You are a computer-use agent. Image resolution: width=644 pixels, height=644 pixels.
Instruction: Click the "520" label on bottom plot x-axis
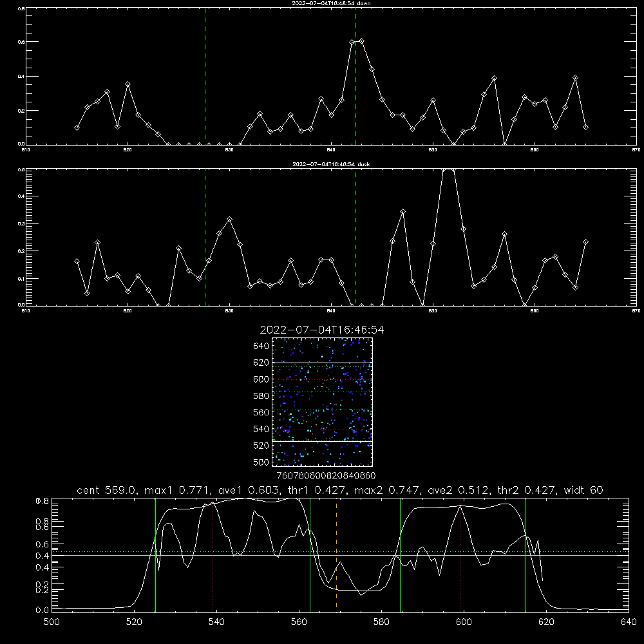coord(134,622)
